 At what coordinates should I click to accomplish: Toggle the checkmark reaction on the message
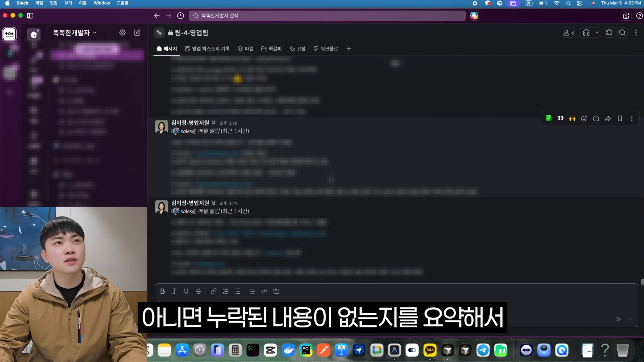coord(548,118)
